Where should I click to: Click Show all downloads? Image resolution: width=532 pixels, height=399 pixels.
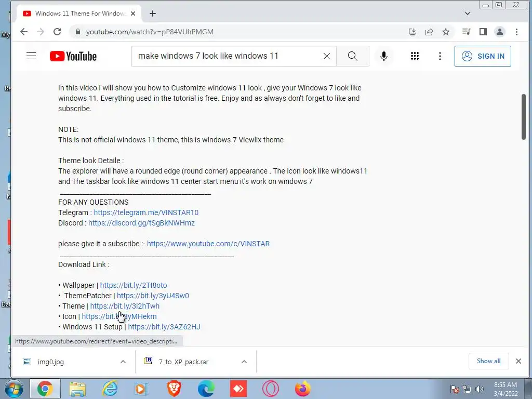pyautogui.click(x=488, y=361)
